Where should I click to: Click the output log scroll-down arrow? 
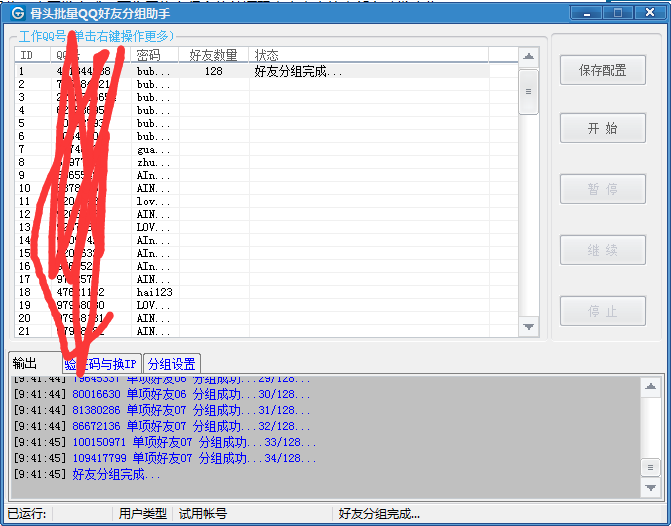click(x=650, y=487)
